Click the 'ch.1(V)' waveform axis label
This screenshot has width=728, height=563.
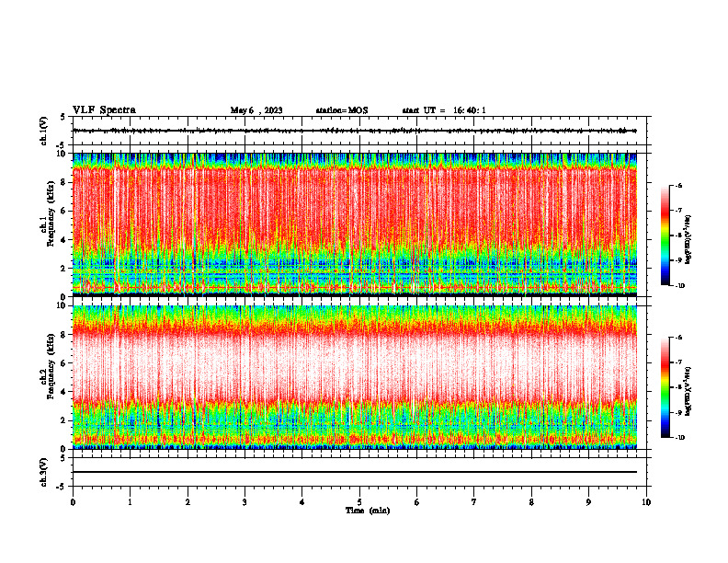pos(43,131)
